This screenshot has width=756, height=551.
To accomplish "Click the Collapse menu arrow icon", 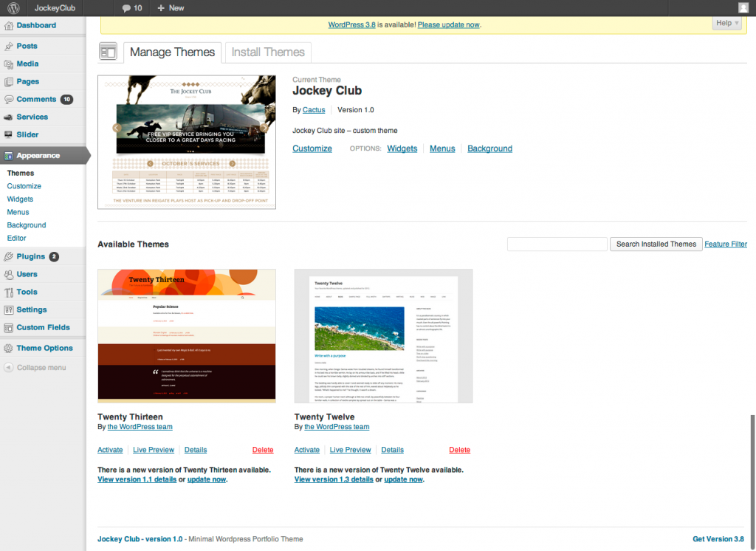I will [x=9, y=368].
